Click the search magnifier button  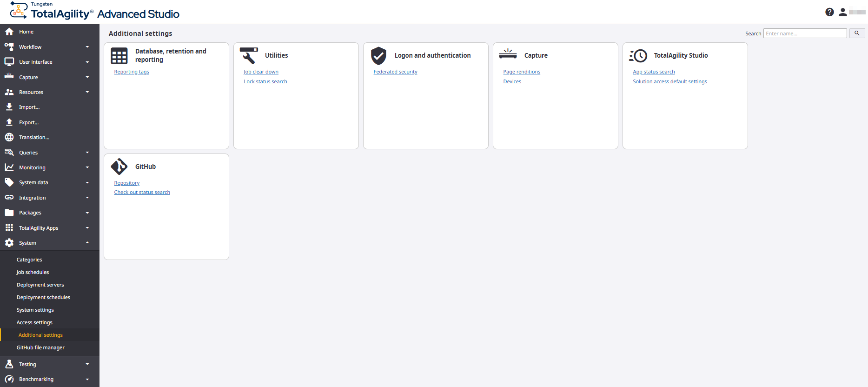pyautogui.click(x=857, y=33)
